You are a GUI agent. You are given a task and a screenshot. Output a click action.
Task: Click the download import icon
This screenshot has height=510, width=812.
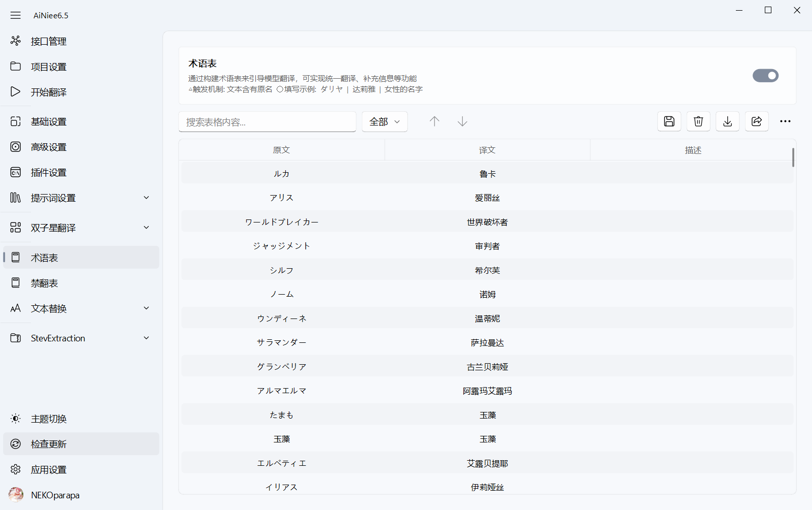pos(727,121)
